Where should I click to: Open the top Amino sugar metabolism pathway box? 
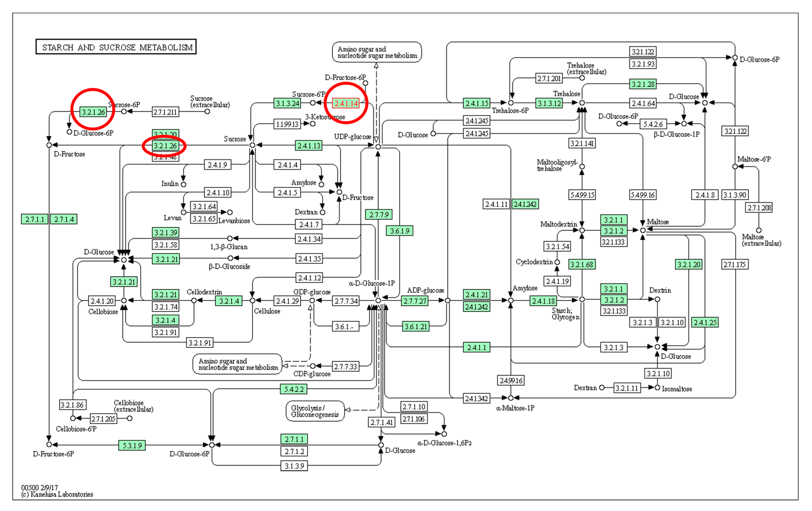377,52
